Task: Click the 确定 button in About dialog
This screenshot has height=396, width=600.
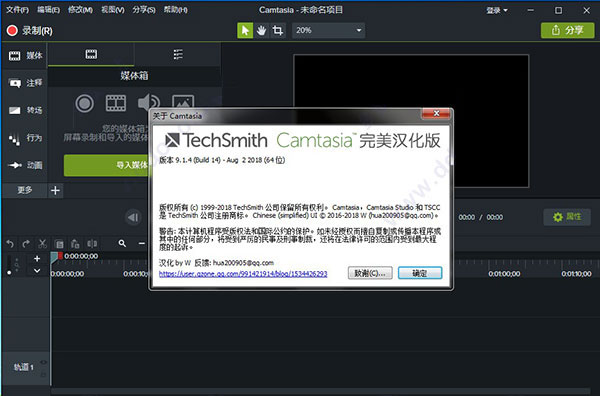Action: coord(420,273)
